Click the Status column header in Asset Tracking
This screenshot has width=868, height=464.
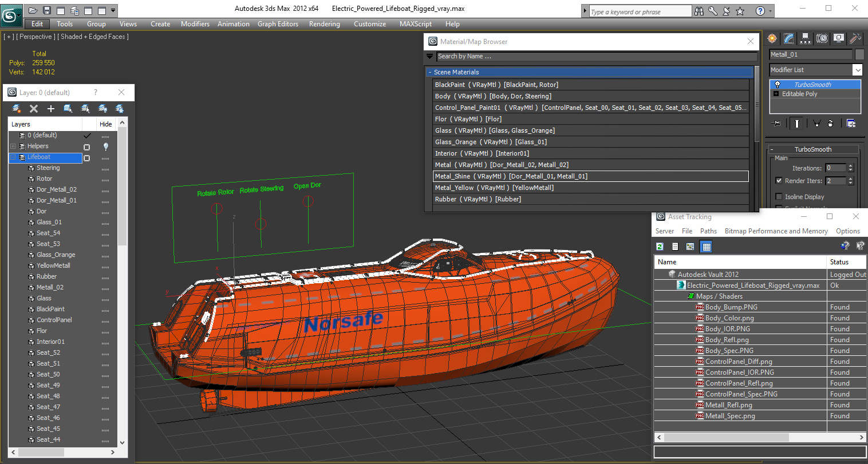coord(847,262)
